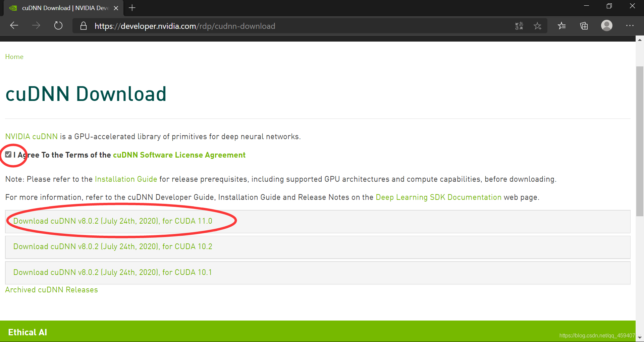Minimize the browser window
The height and width of the screenshot is (342, 644).
tap(586, 6)
